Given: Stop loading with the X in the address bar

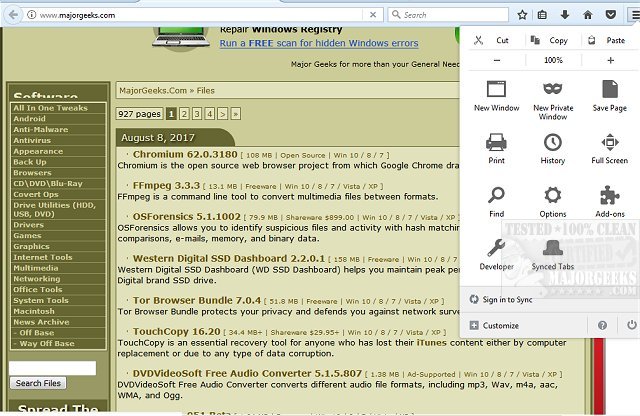Looking at the screenshot, I should pos(373,15).
